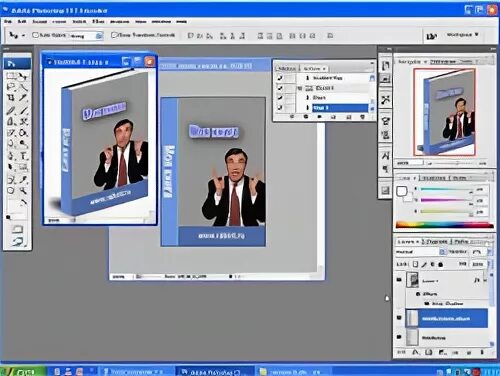
Task: Change screen mode from toolbox bottom
Action: 17,241
